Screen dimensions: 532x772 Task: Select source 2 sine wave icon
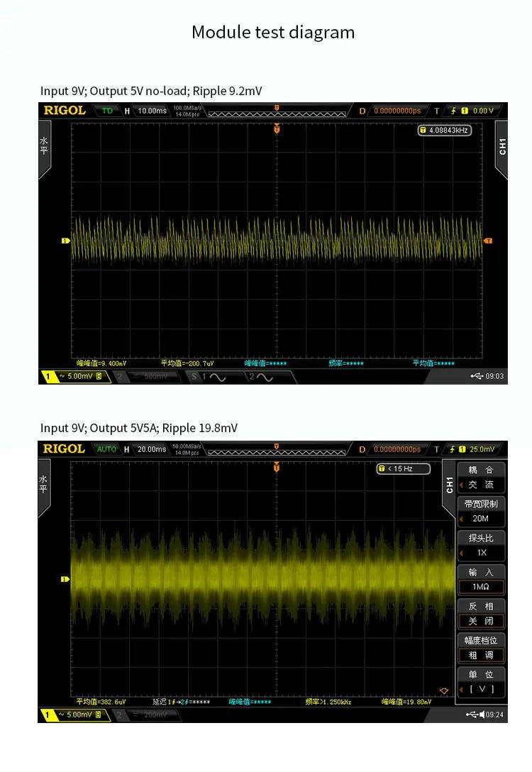(x=264, y=377)
